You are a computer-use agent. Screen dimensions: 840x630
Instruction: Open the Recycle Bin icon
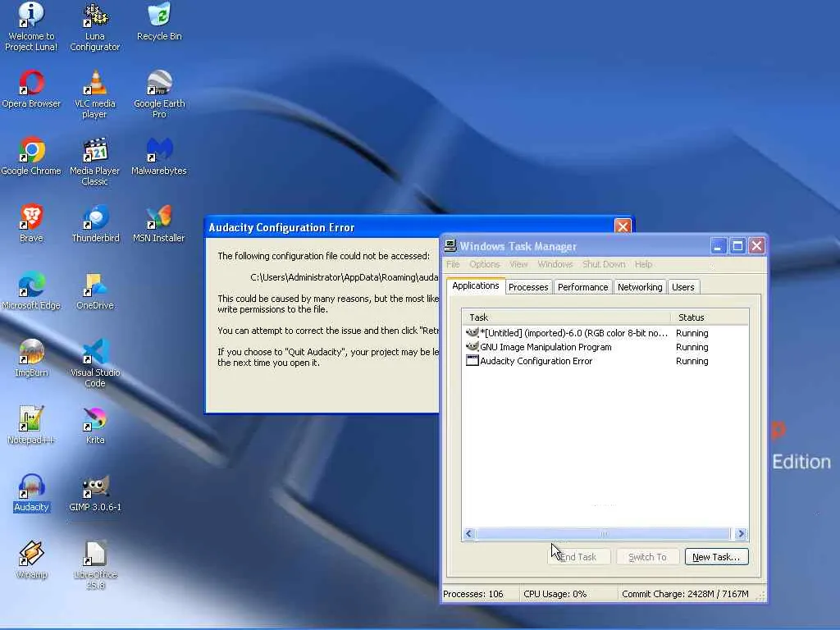[x=159, y=22]
